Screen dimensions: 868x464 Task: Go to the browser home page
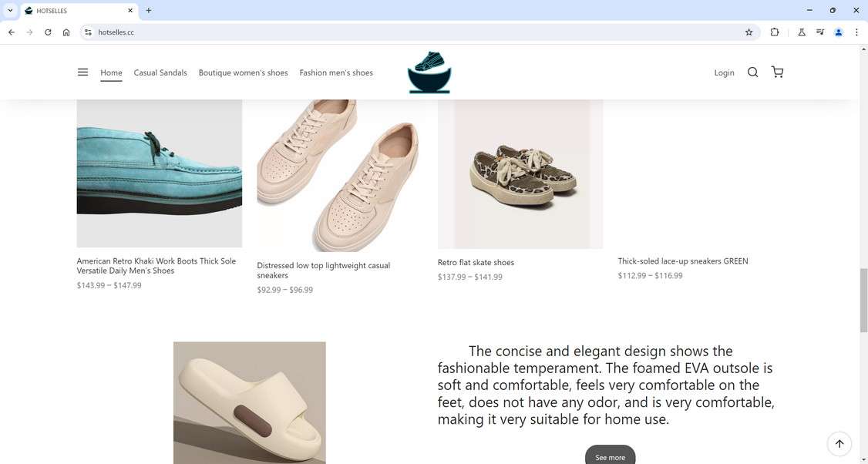[x=66, y=32]
